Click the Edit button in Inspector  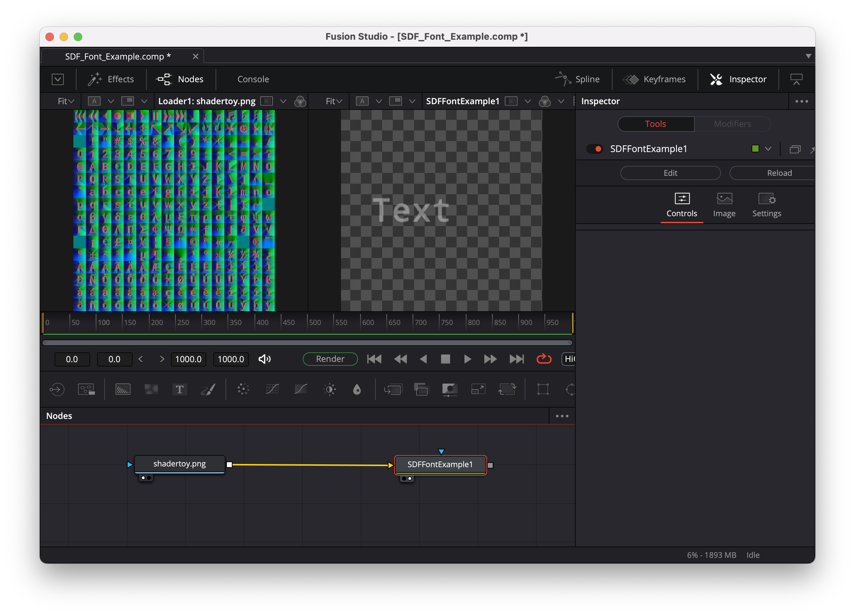[x=670, y=173]
